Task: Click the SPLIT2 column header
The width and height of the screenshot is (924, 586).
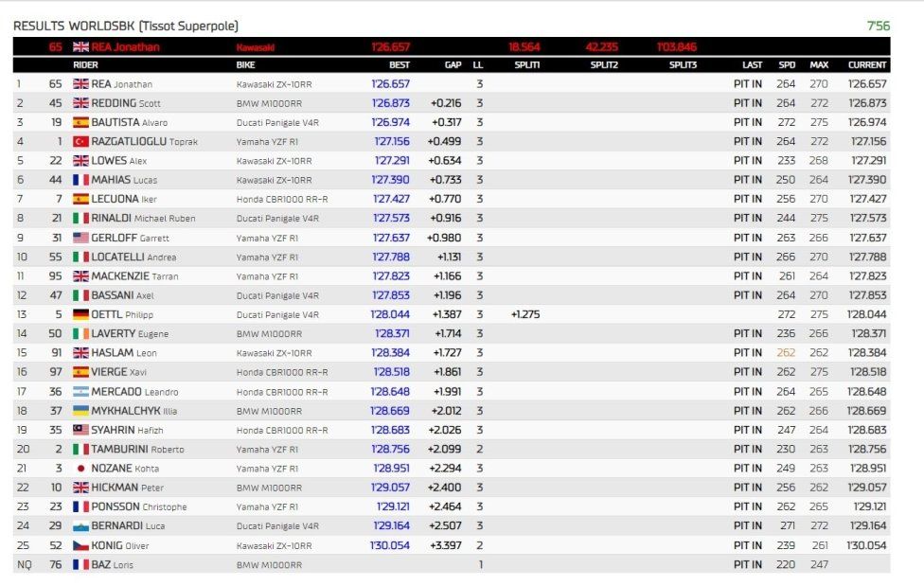Action: pos(604,65)
